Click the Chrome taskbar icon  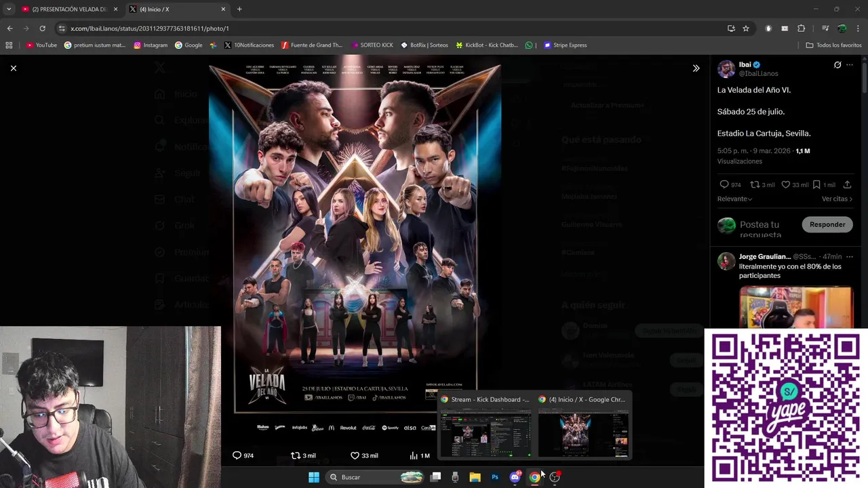click(x=534, y=477)
